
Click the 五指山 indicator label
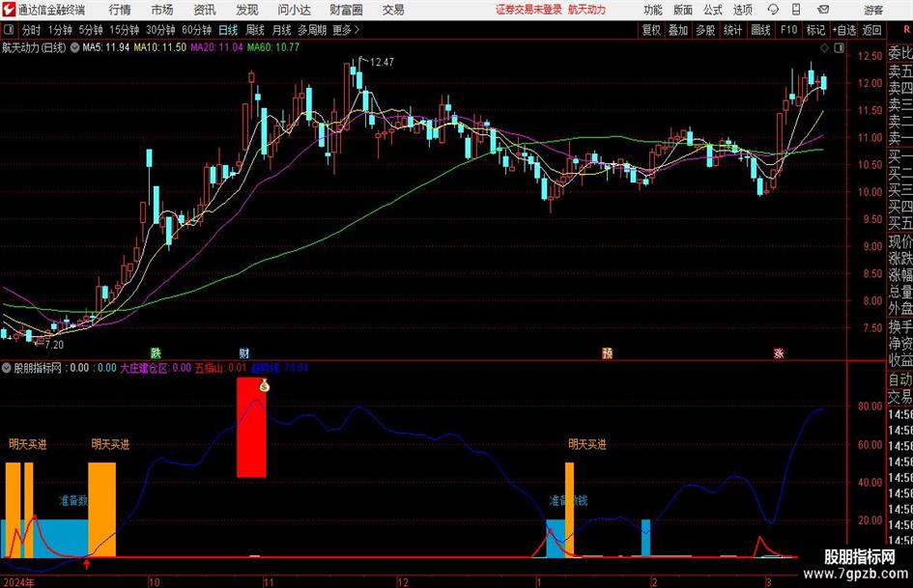(x=220, y=368)
